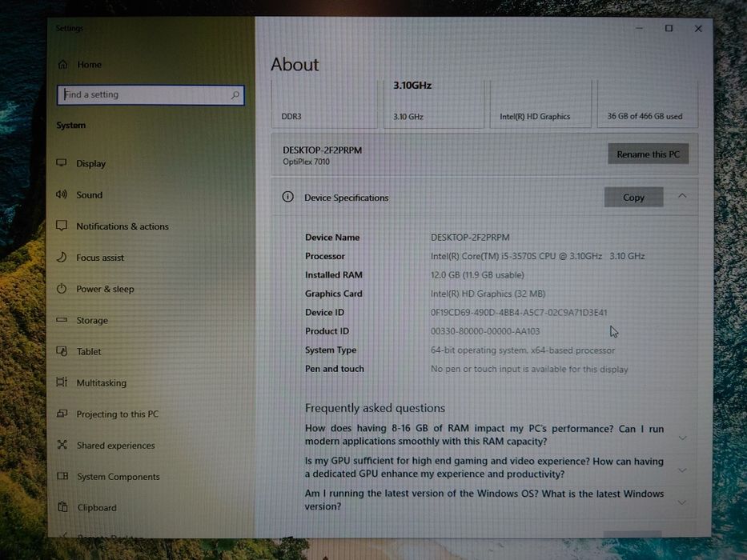Viewport: 747px width, 560px height.
Task: Click the Home icon in sidebar
Action: [63, 64]
